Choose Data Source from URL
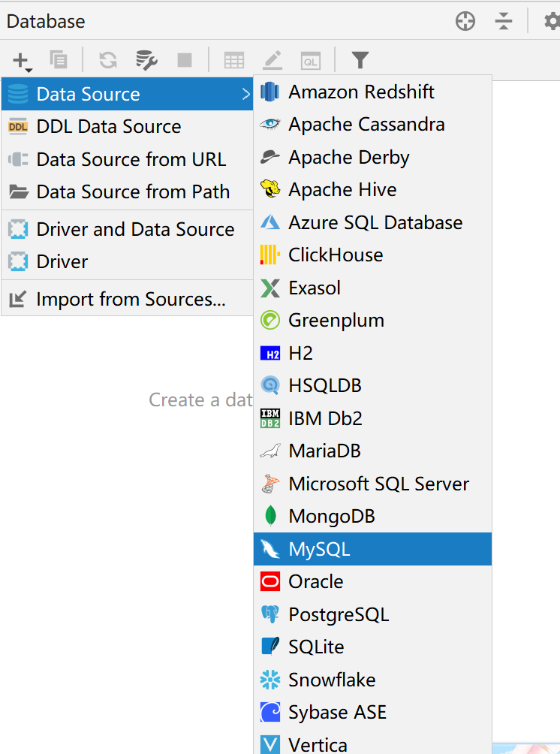This screenshot has width=560, height=754. point(131,159)
